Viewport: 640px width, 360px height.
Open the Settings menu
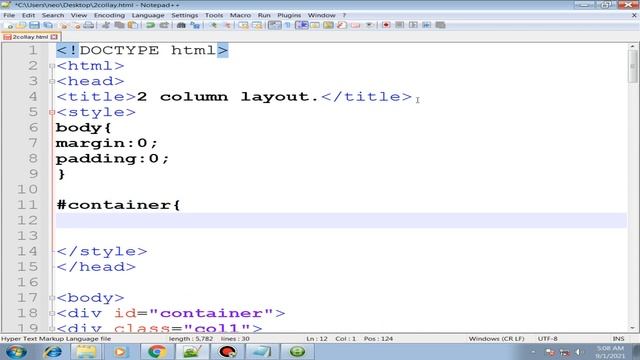(x=184, y=15)
